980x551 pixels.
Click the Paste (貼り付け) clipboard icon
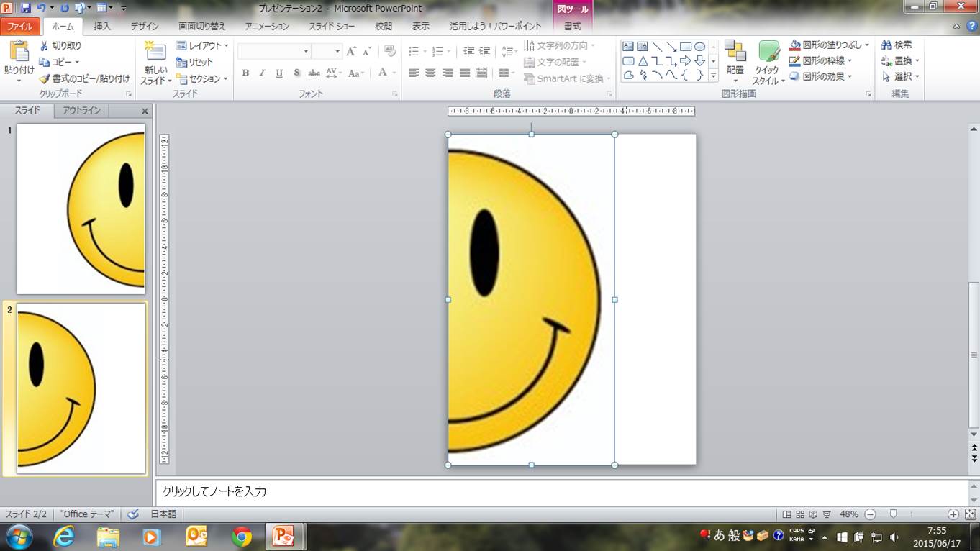19,52
